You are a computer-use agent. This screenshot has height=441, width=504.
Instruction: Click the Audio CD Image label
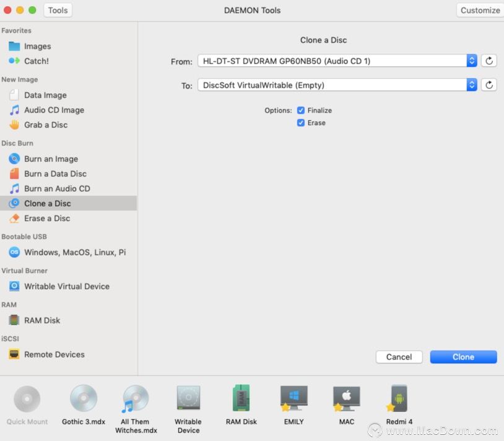tap(54, 110)
